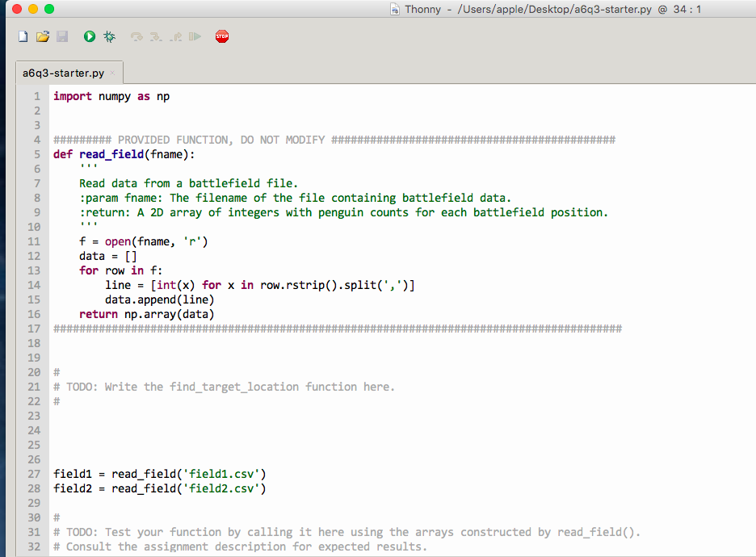Close the a6q3-starter.py tab
This screenshot has width=756, height=557.
click(112, 73)
